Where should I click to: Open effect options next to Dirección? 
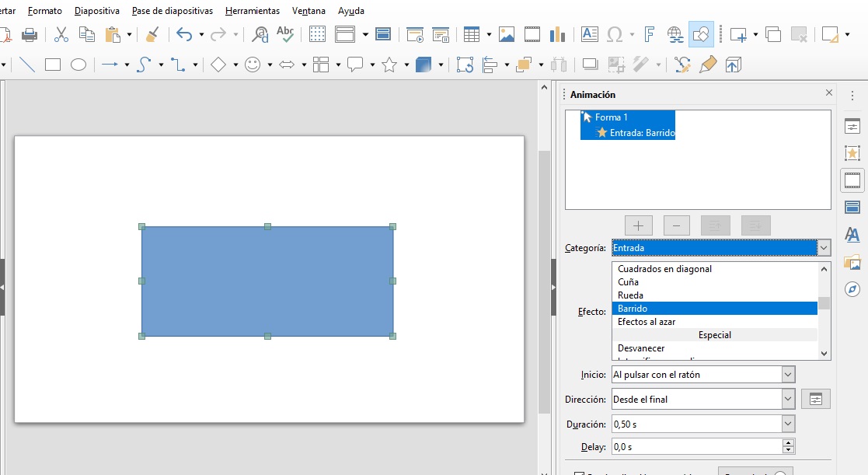coord(816,399)
